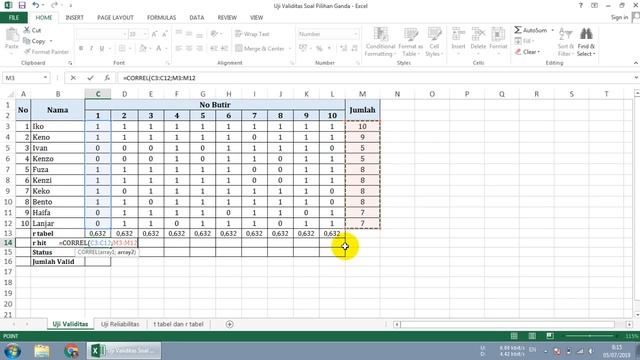640x360 pixels.
Task: Select column M header
Action: (x=362, y=94)
